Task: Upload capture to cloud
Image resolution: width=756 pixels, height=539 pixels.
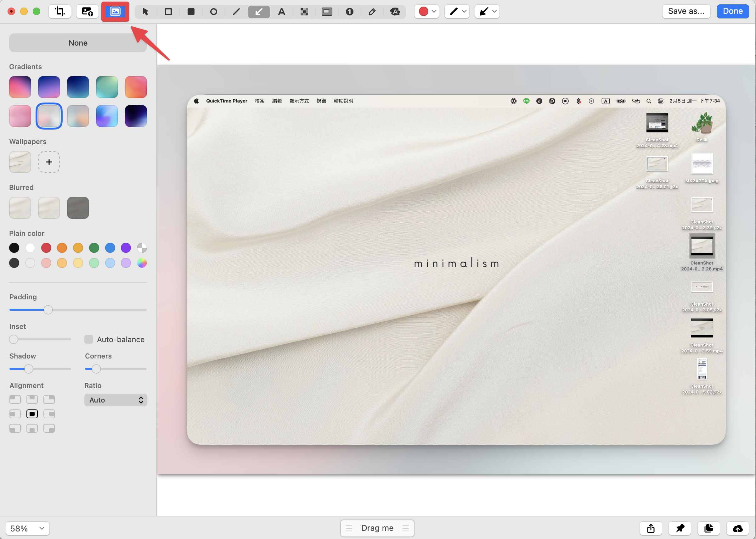Action: click(738, 528)
